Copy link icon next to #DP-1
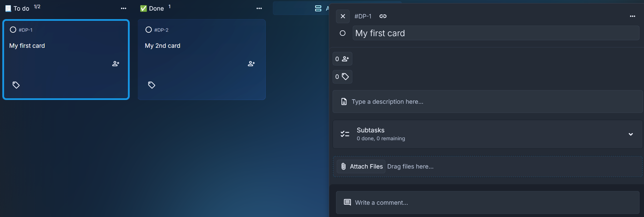Screen dimensions: 644x217 tap(383, 16)
